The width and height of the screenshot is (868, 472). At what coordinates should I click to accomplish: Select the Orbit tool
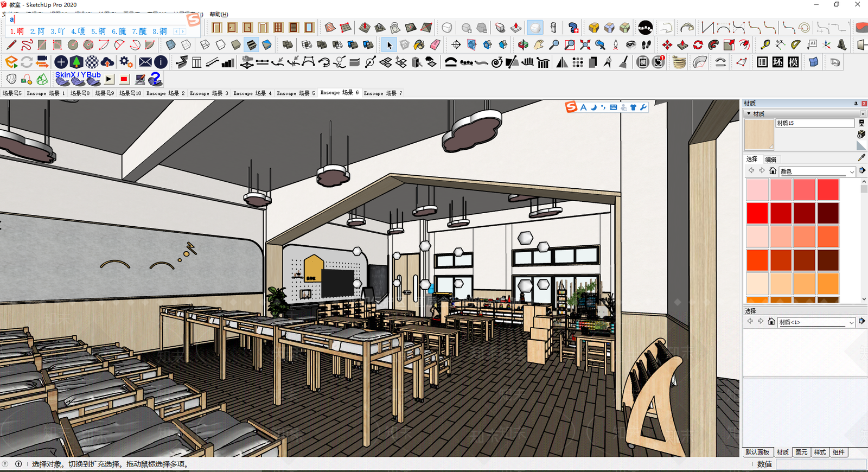(523, 45)
